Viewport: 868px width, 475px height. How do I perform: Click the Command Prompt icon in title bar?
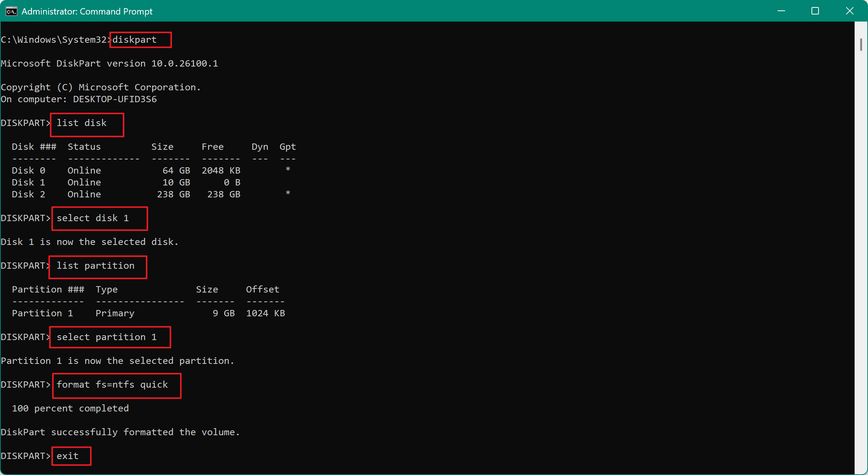click(11, 11)
